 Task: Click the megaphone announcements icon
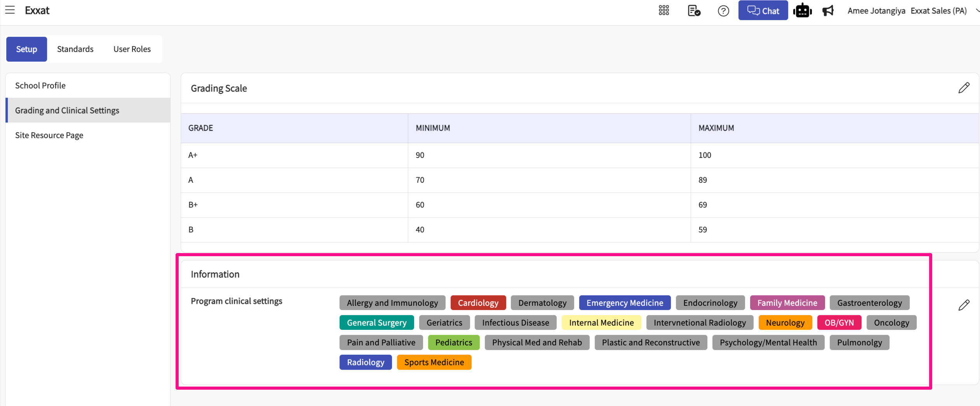828,10
